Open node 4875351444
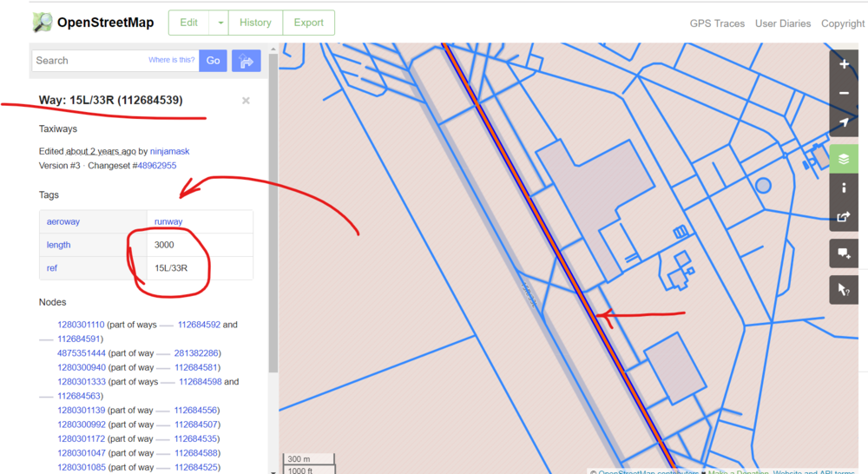 81,353
